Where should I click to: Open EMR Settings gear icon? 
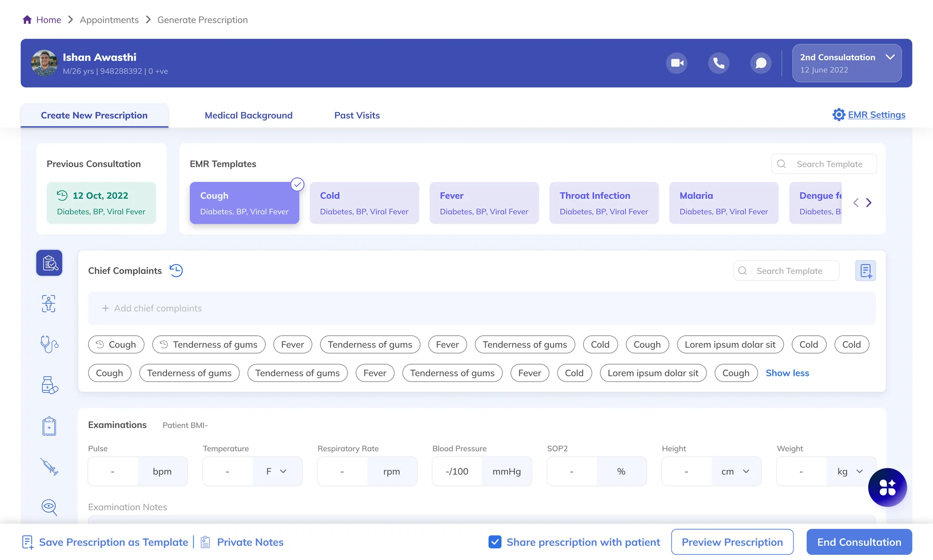pyautogui.click(x=839, y=115)
